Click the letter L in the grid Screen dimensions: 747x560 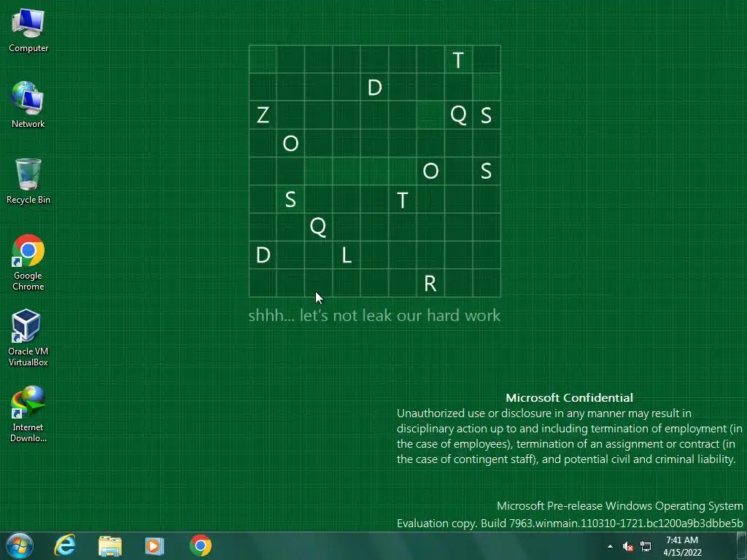tap(347, 255)
